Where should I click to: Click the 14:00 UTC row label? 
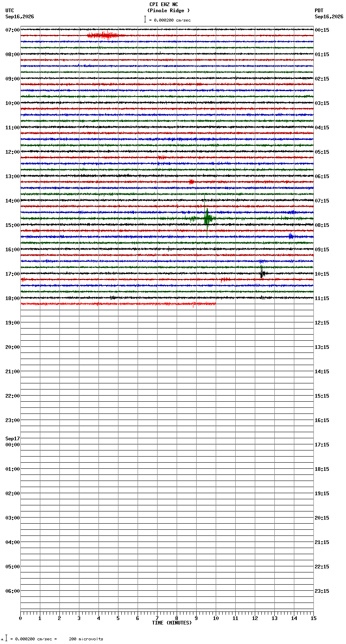coord(13,201)
